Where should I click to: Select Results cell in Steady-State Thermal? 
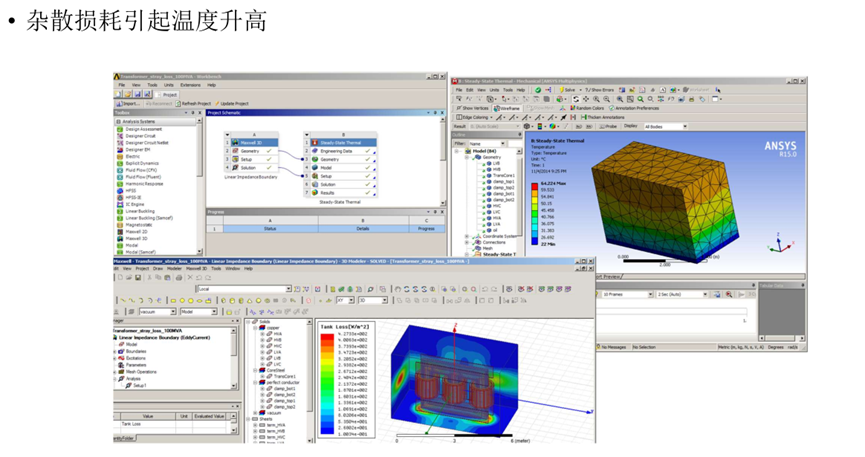(343, 193)
